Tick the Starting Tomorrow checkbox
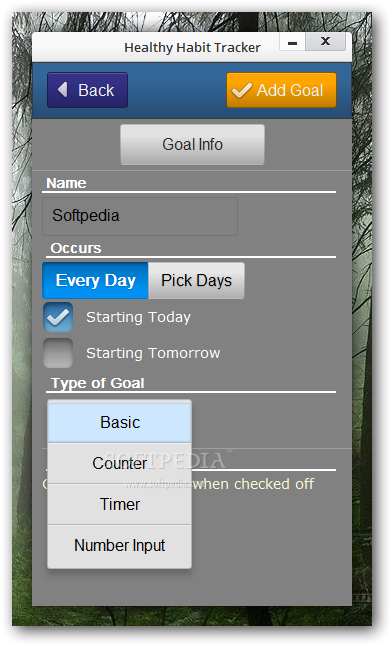Screen dimensions: 392x646 pos(58,353)
